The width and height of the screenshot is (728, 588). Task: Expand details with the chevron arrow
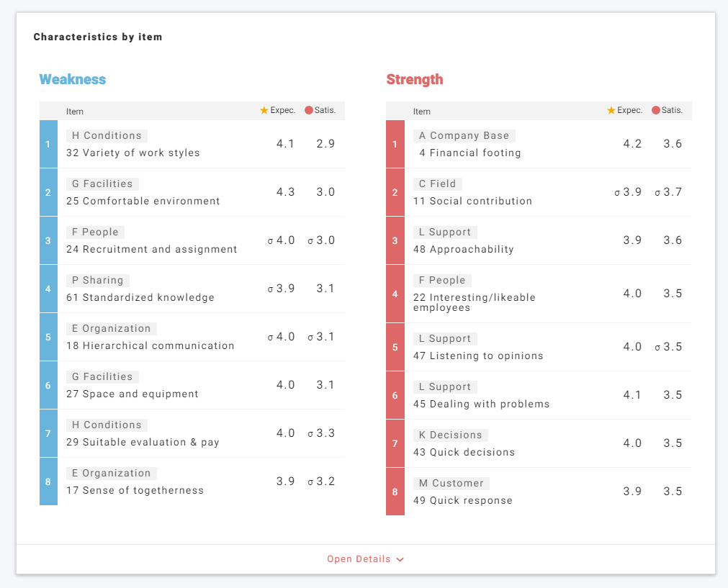tap(400, 559)
